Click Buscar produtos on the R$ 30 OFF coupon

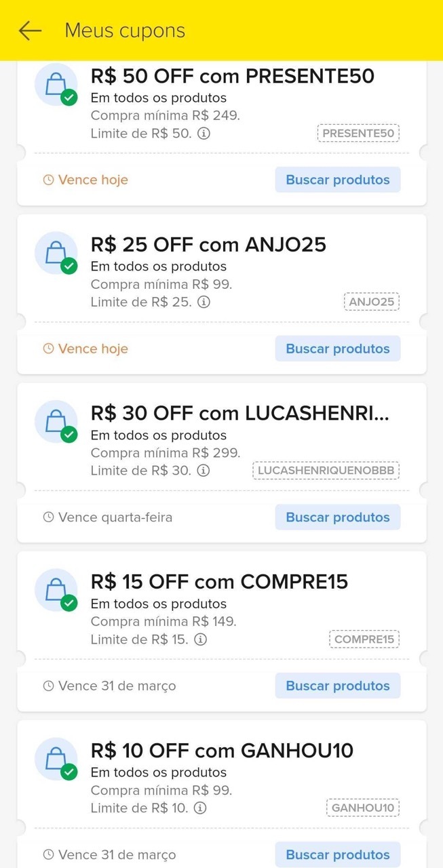(337, 517)
